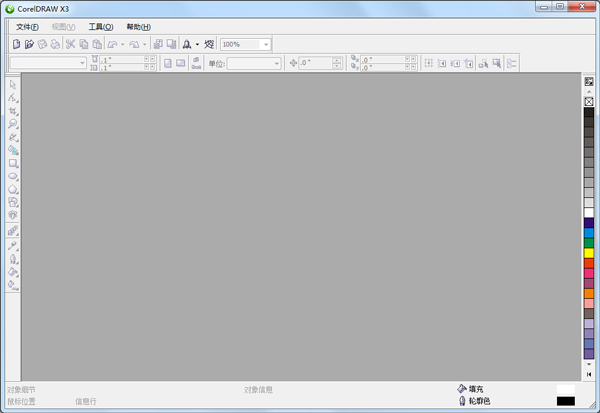
Task: Select the Text tool
Action: click(x=13, y=215)
